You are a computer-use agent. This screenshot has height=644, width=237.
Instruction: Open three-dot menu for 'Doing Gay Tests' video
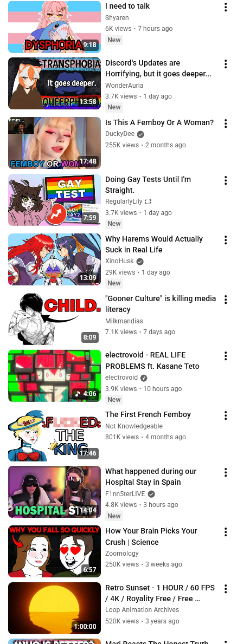point(226,180)
